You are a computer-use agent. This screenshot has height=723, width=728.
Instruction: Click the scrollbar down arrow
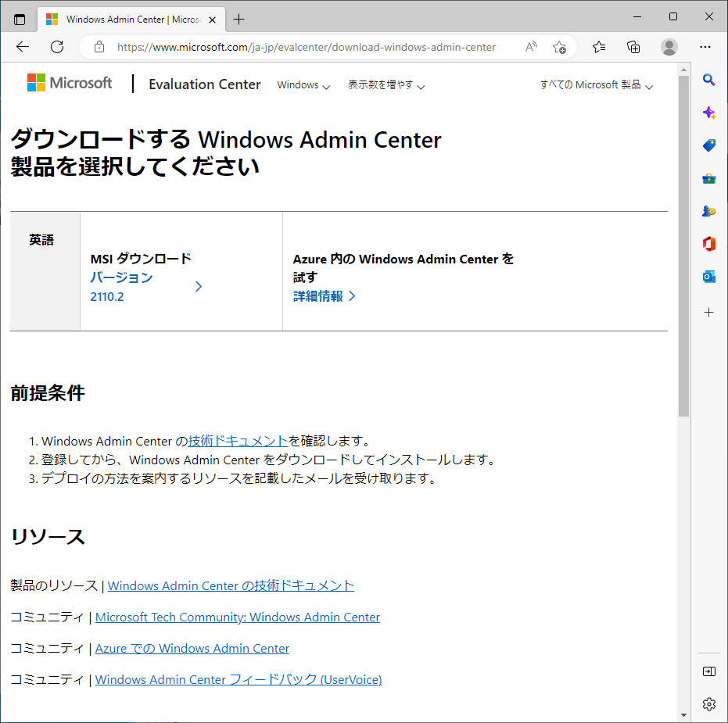tap(683, 715)
